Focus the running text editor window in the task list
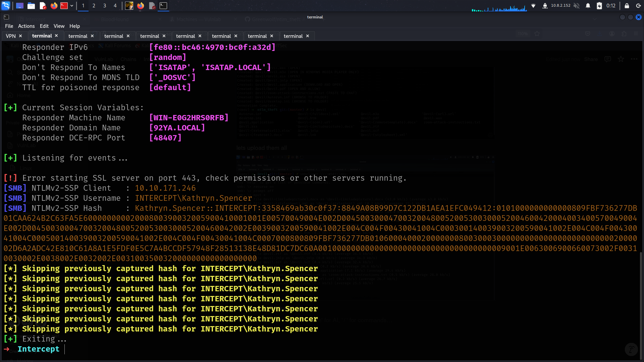 pyautogui.click(x=152, y=6)
